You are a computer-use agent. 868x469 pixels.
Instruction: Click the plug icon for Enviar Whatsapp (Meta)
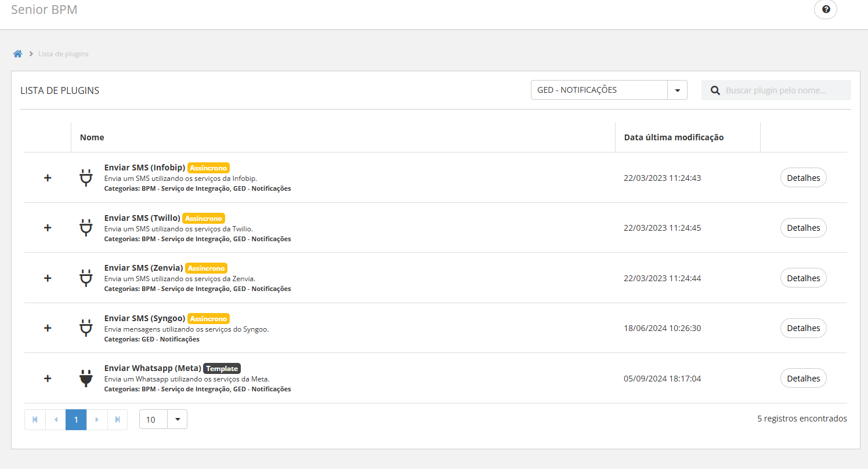pos(86,379)
